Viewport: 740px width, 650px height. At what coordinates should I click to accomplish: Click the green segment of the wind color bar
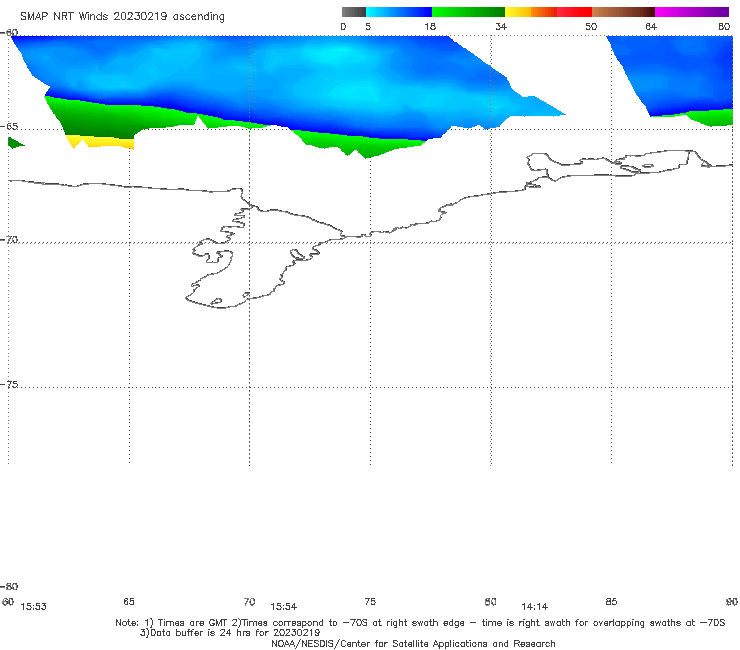click(468, 12)
